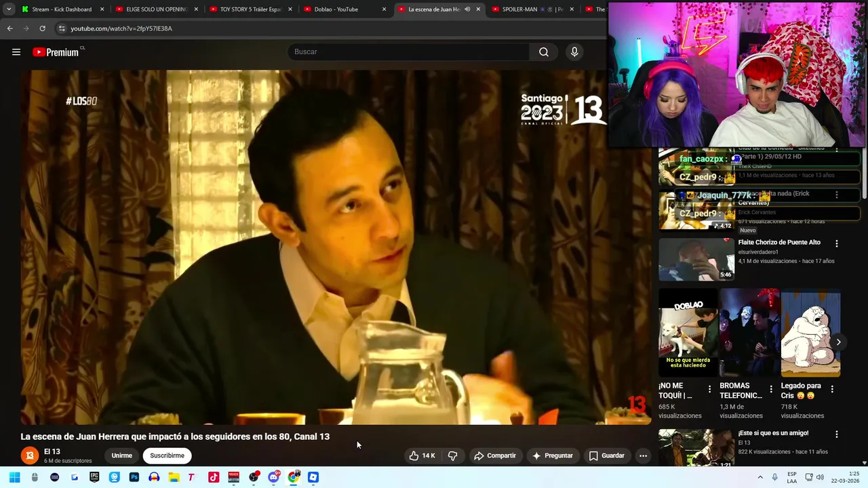
Task: Open Photoshop from the taskbar
Action: tap(134, 477)
